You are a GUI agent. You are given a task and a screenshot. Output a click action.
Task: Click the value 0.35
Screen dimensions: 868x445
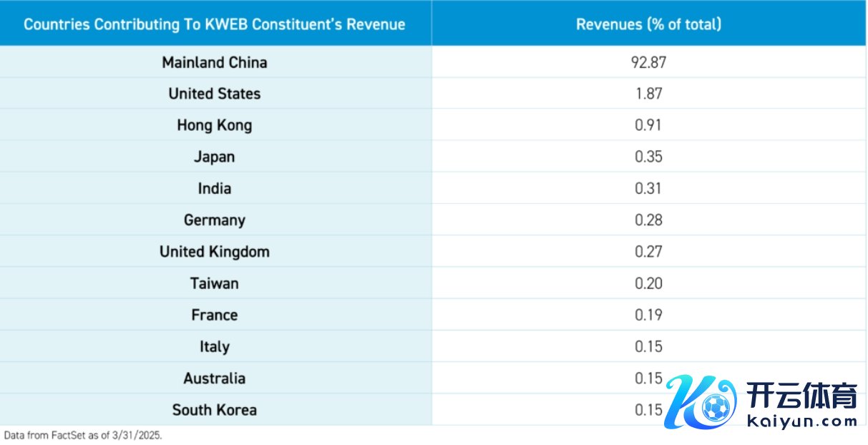tap(648, 157)
